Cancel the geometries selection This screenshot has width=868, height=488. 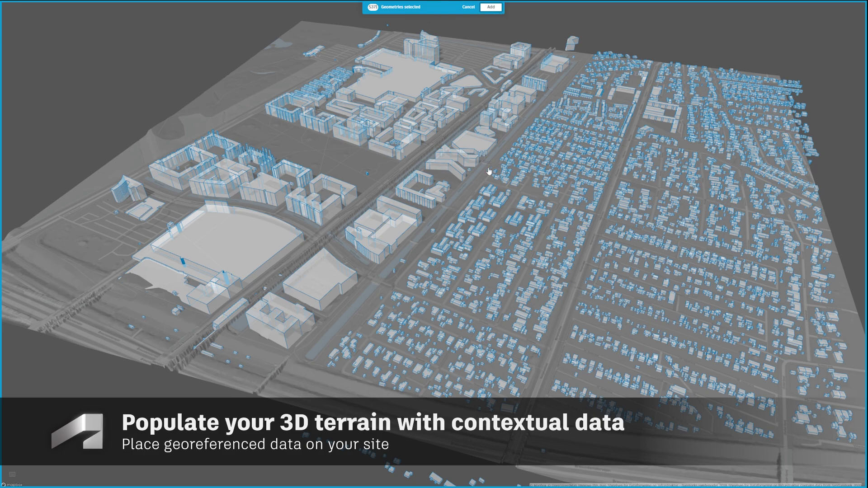[x=468, y=7]
